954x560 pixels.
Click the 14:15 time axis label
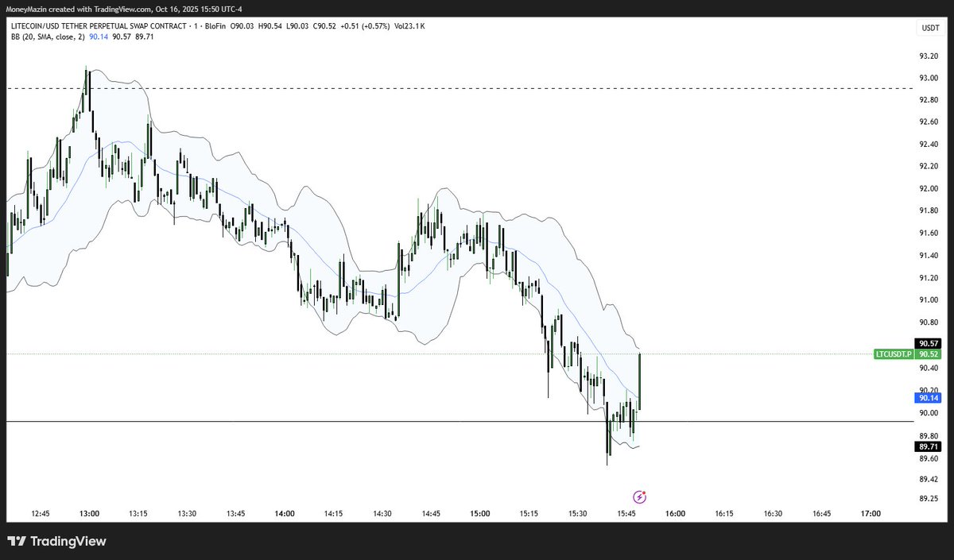[x=333, y=514]
